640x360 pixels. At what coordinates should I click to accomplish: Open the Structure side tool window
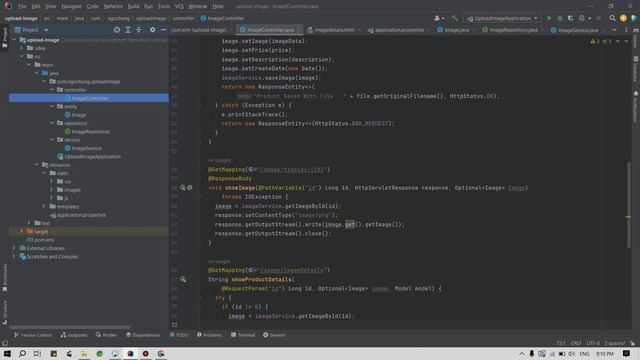[x=4, y=312]
